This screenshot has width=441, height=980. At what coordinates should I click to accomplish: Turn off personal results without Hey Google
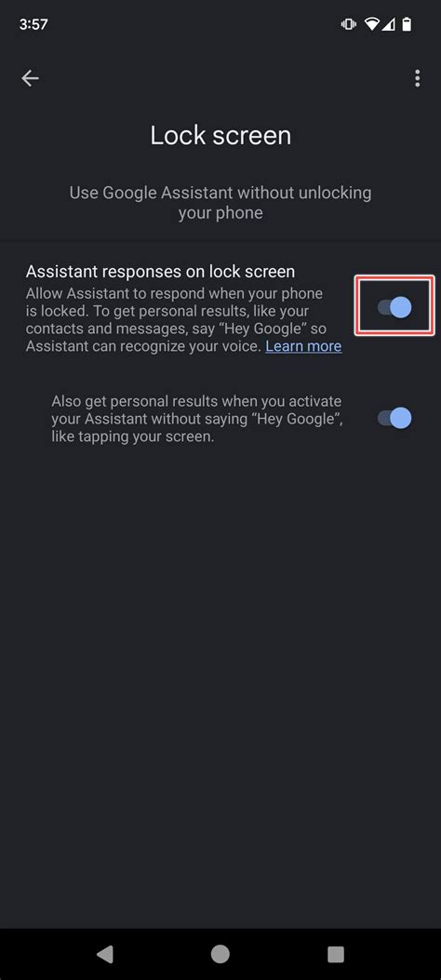[394, 418]
